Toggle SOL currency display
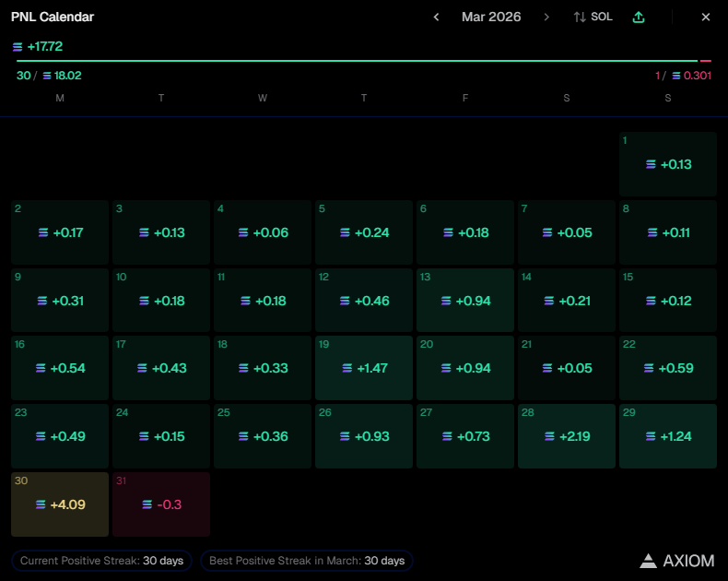728x581 pixels. [x=593, y=18]
